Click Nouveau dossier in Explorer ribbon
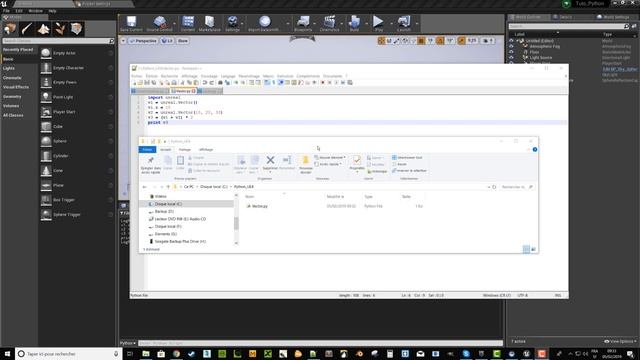This screenshot has height=360, width=640. (x=305, y=164)
